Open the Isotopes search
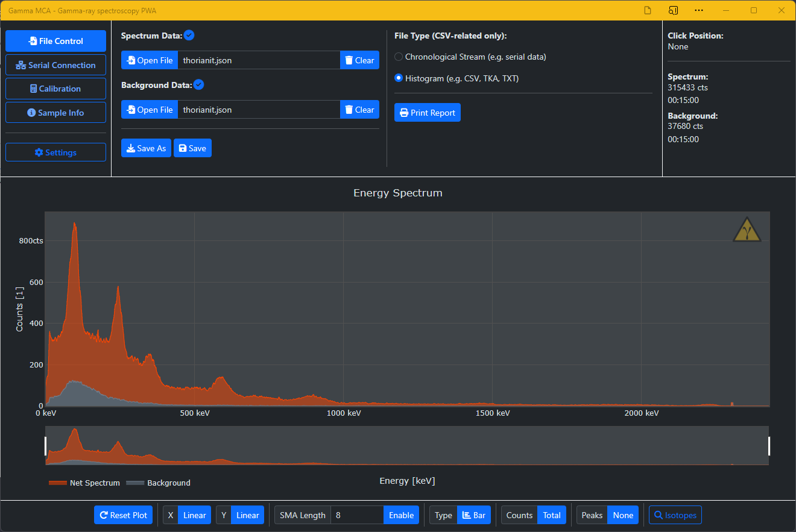796x532 pixels. tap(675, 515)
